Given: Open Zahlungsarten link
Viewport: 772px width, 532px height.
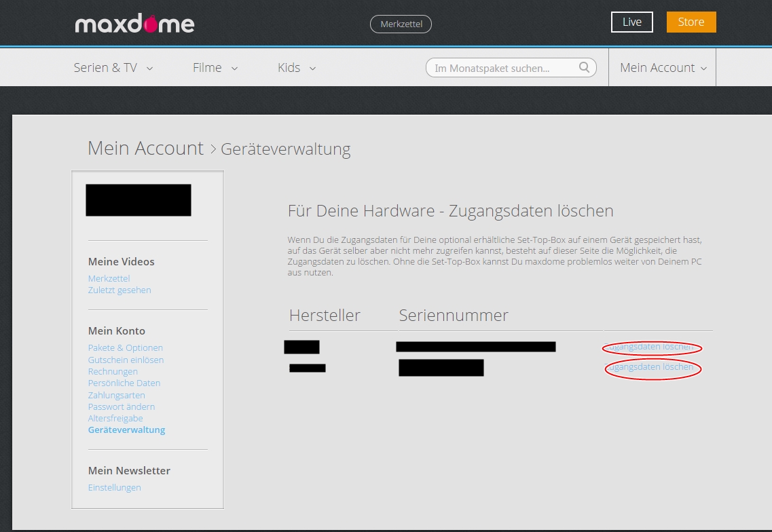Looking at the screenshot, I should [117, 395].
